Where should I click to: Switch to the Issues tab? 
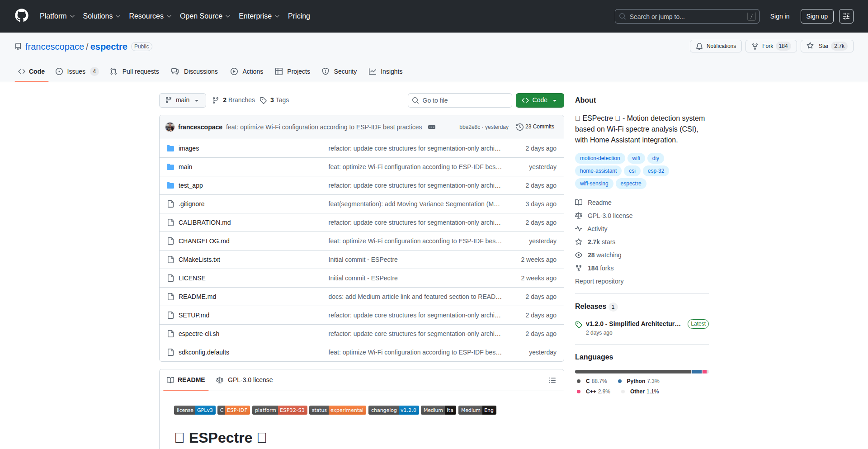[76, 71]
